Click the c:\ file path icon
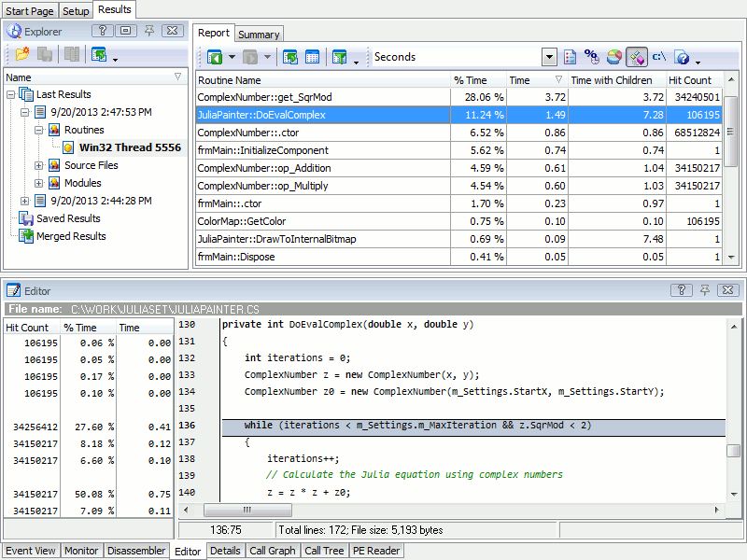This screenshot has width=747, height=560. pos(659,57)
